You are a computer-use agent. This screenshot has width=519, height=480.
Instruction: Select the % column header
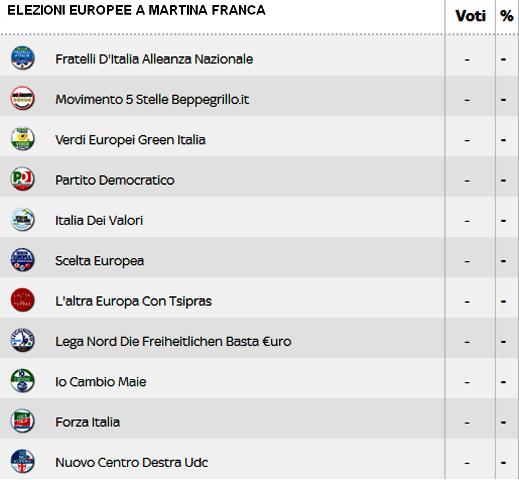point(507,16)
